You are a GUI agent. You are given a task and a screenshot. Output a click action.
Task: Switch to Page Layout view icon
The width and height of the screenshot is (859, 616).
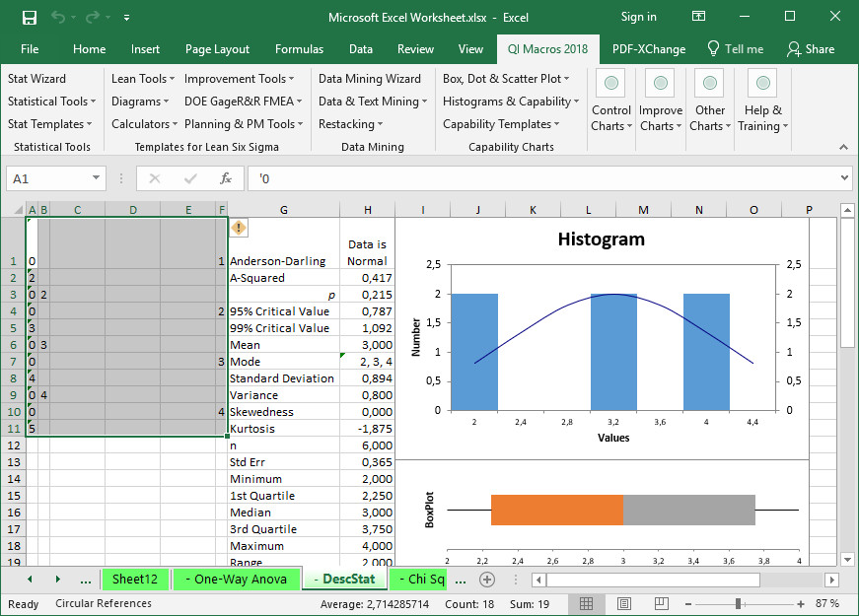click(x=624, y=604)
